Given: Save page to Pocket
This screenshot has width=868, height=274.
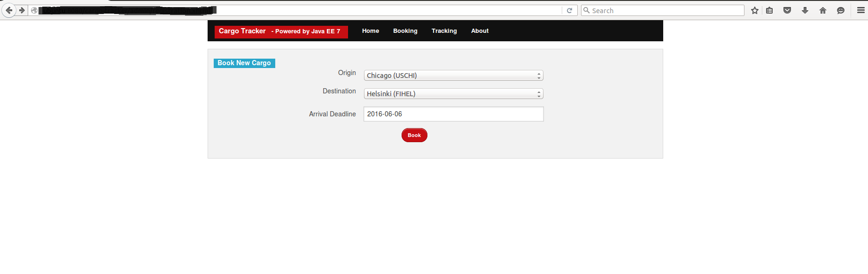Looking at the screenshot, I should [787, 10].
